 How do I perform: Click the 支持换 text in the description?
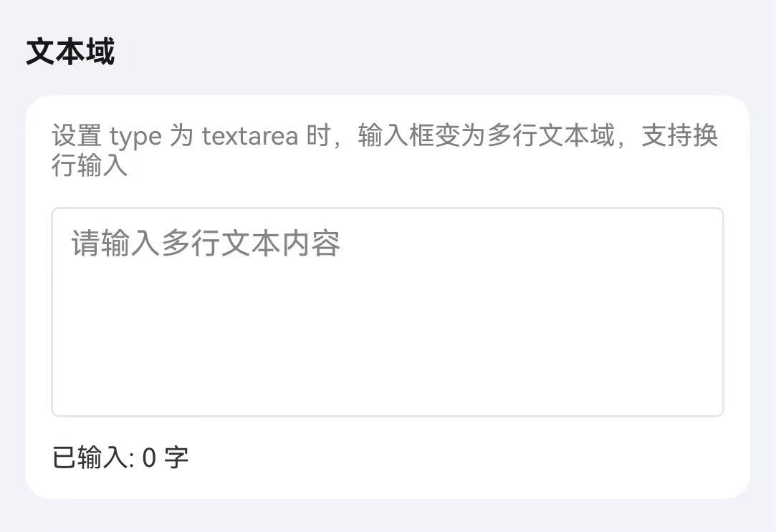(x=679, y=135)
